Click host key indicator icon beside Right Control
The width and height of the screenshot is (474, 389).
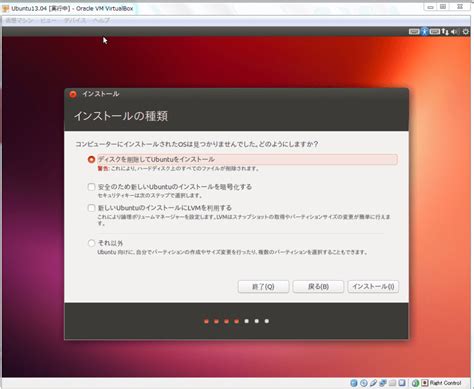pyautogui.click(x=425, y=383)
